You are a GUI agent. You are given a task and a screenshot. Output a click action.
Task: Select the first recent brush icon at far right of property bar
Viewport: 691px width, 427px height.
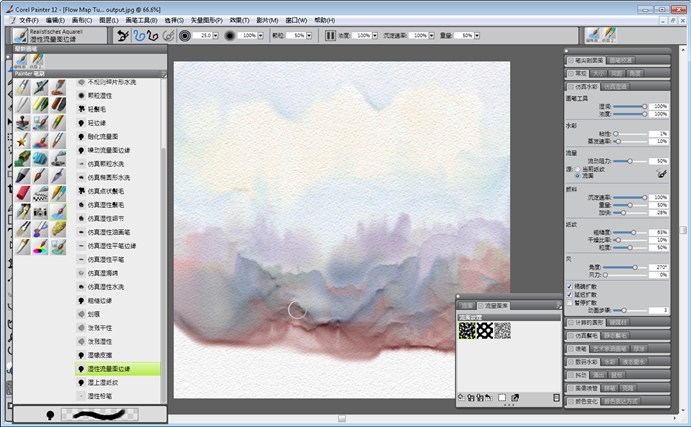pyautogui.click(x=593, y=35)
